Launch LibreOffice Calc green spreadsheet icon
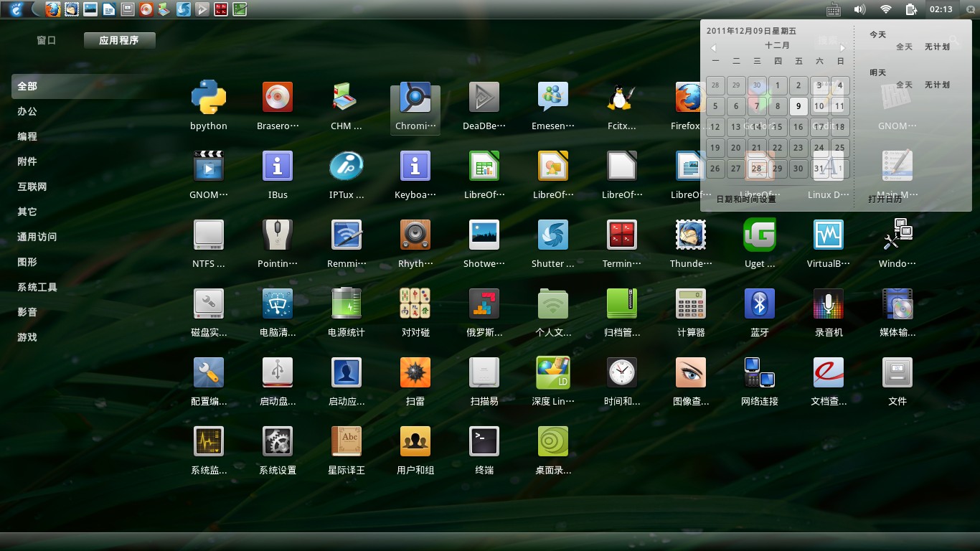Viewport: 980px width, 551px height. click(x=484, y=166)
